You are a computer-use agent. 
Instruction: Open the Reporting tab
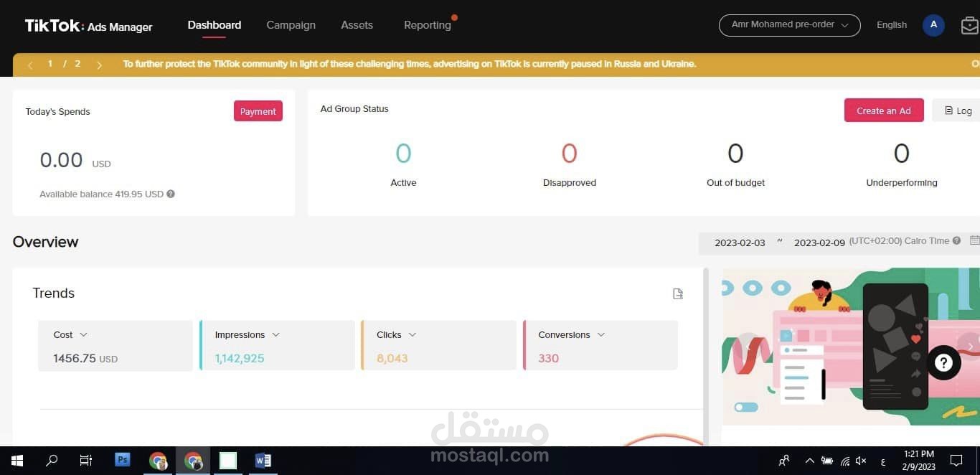[x=427, y=25]
